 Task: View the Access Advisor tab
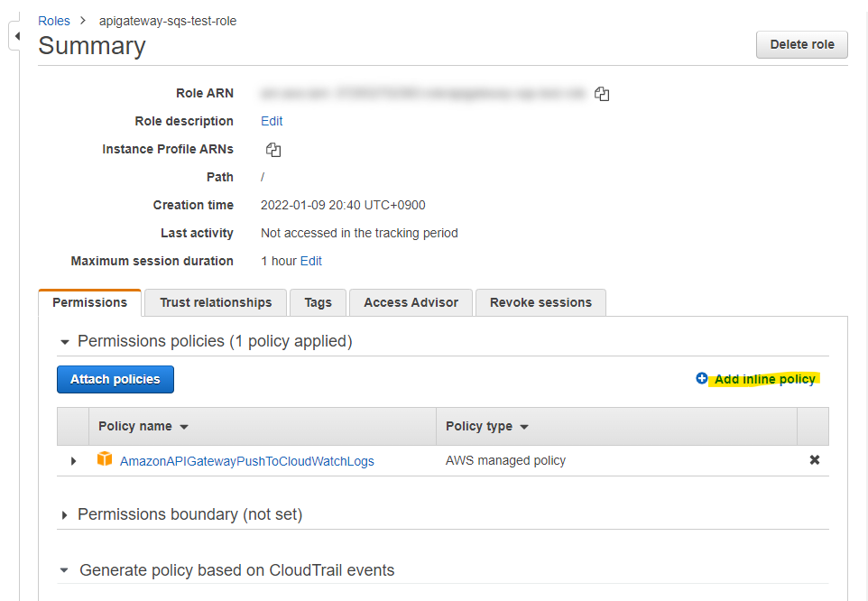point(411,302)
